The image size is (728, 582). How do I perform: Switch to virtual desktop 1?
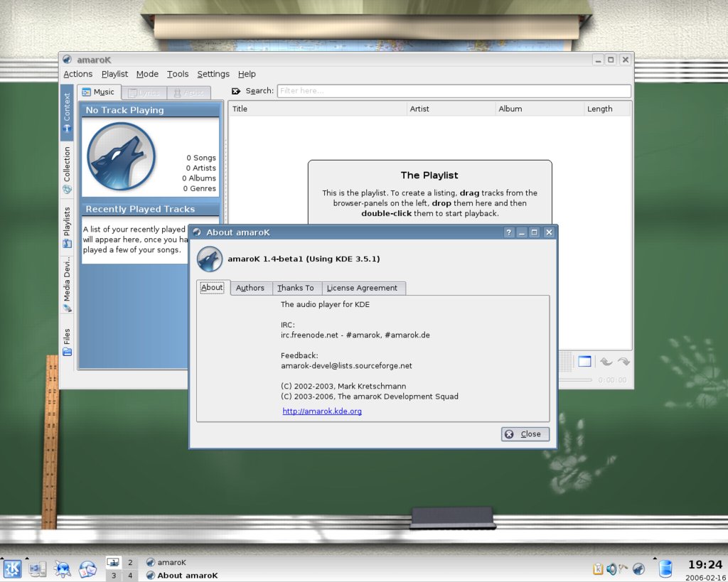(x=114, y=563)
